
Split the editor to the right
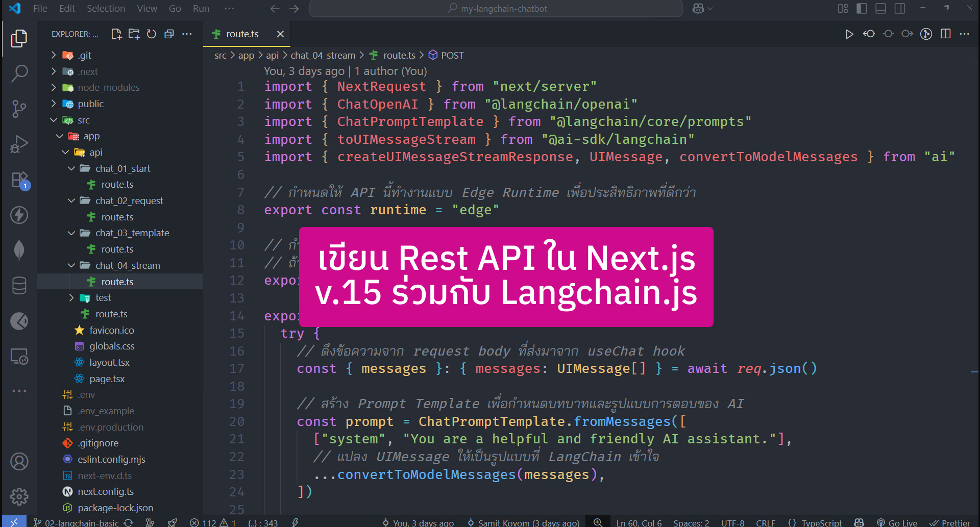click(x=945, y=34)
